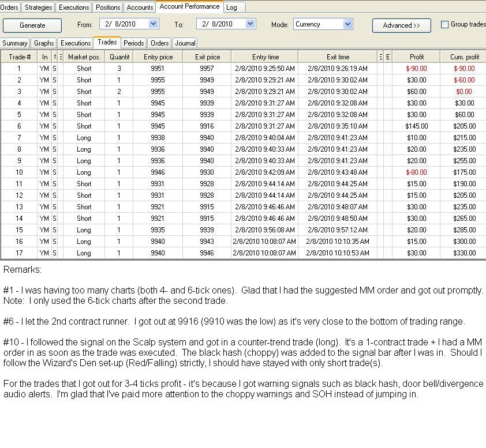Switch to the Graphs sub-tab
The height and width of the screenshot is (448, 486).
click(44, 43)
